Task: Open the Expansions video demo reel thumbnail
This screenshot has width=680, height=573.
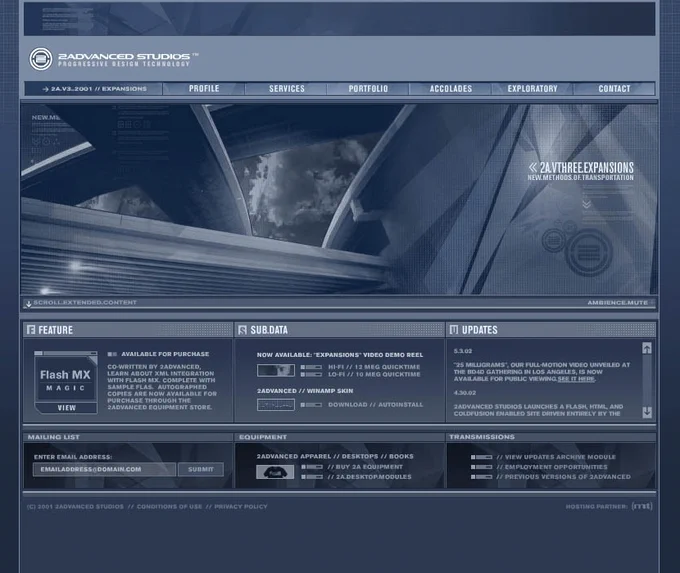Action: click(x=276, y=370)
